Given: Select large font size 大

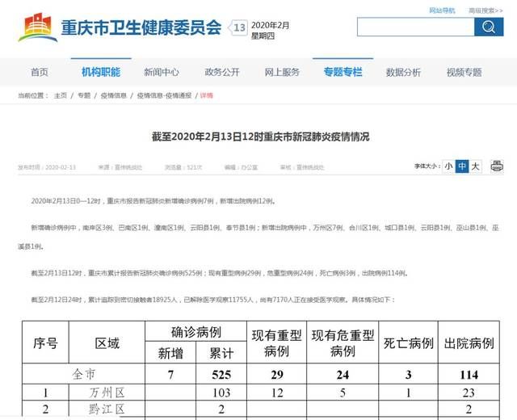Looking at the screenshot, I should pyautogui.click(x=475, y=166).
